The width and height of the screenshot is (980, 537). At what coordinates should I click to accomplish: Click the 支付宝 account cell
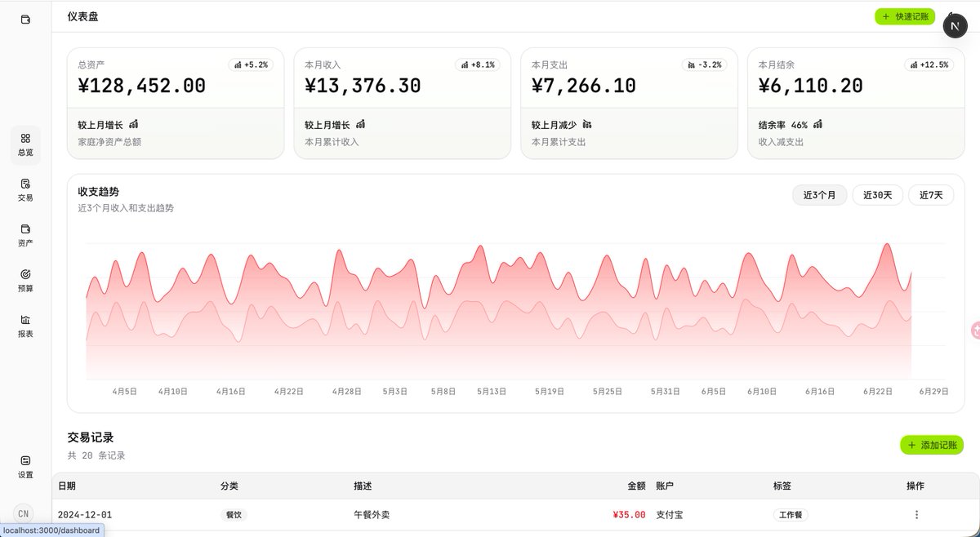670,515
